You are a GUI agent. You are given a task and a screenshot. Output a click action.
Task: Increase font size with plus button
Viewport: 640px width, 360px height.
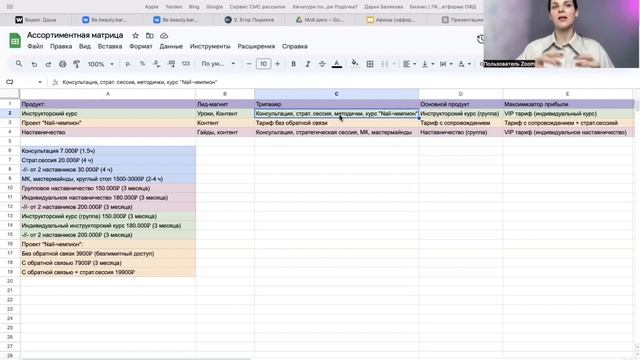pos(278,64)
